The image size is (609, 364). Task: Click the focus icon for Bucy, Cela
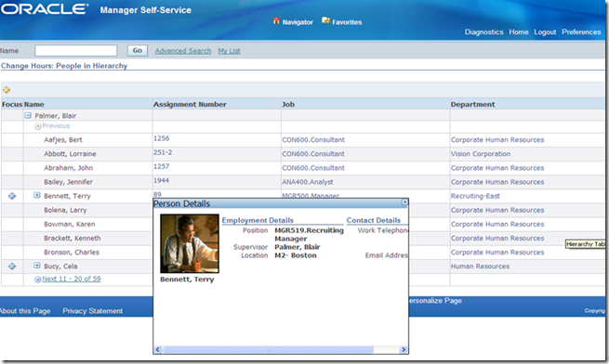(x=12, y=266)
